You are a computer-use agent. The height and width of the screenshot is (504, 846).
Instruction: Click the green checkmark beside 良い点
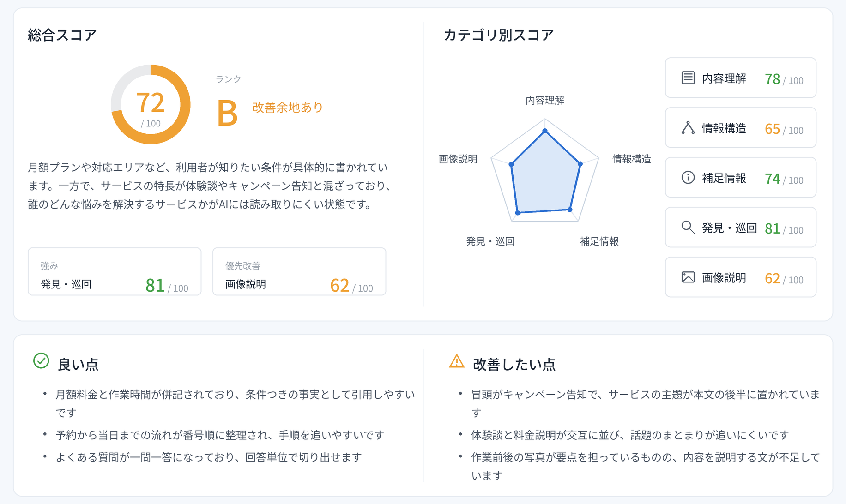point(41,360)
